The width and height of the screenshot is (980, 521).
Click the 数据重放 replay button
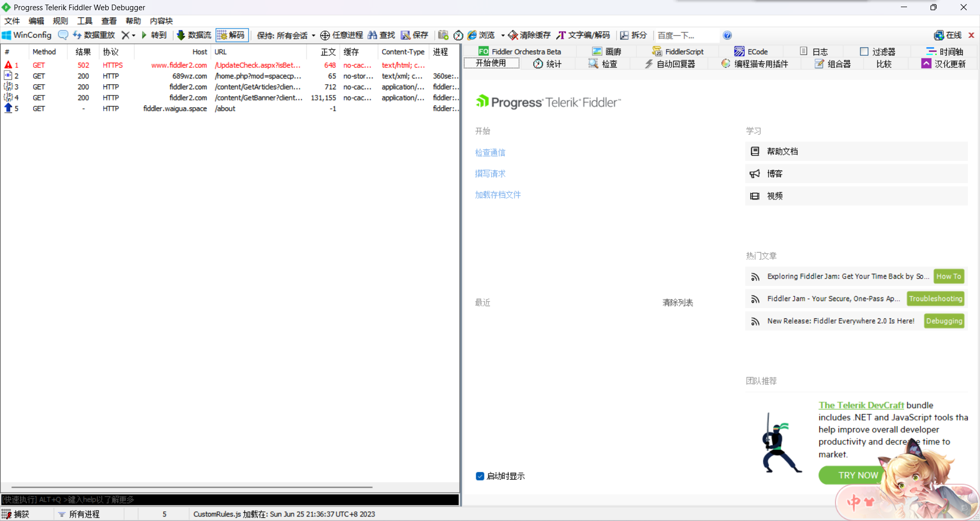tap(94, 35)
